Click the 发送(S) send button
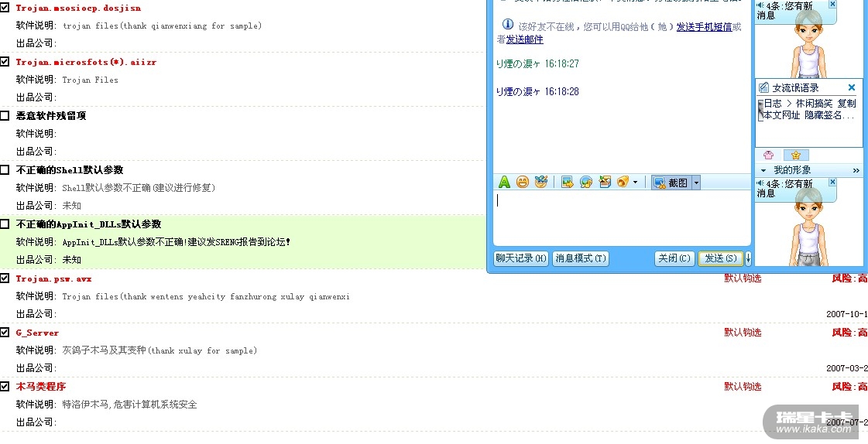Image resolution: width=868 pixels, height=444 pixels. tap(720, 258)
